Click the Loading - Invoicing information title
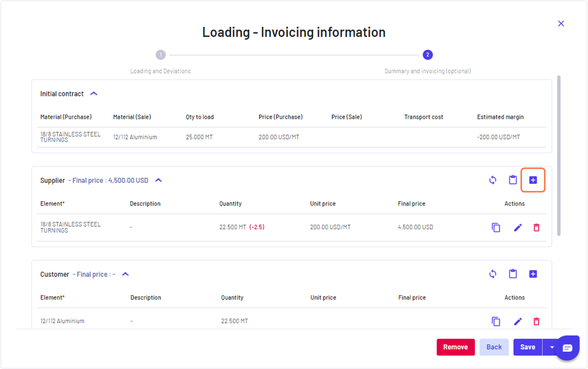This screenshot has height=369, width=588. coord(294,32)
